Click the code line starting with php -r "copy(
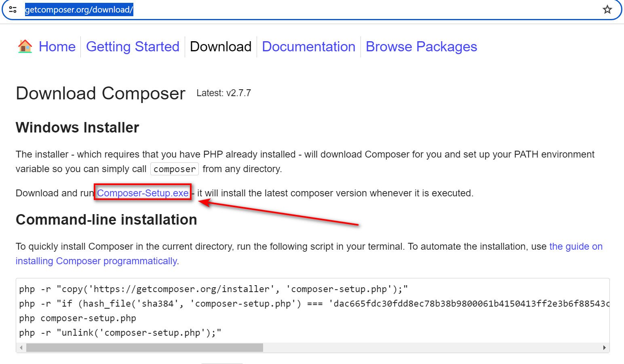The image size is (624, 364). (213, 289)
